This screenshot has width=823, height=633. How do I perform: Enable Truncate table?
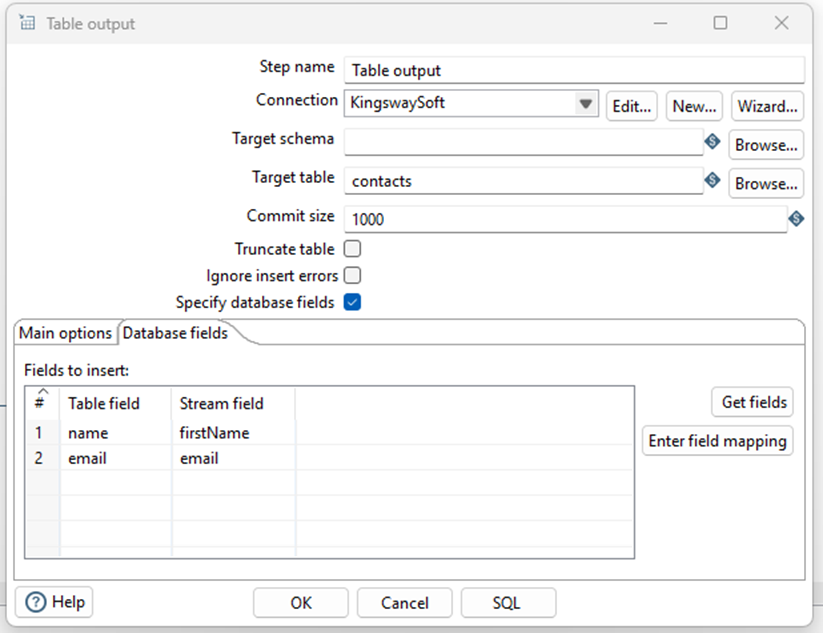click(x=352, y=248)
